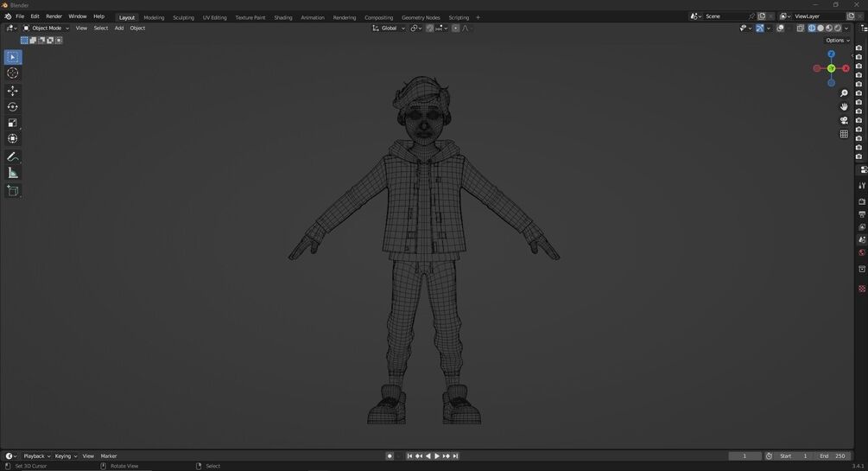Open the Add menu in viewport header
Screen dimensions: 868x471
point(119,29)
